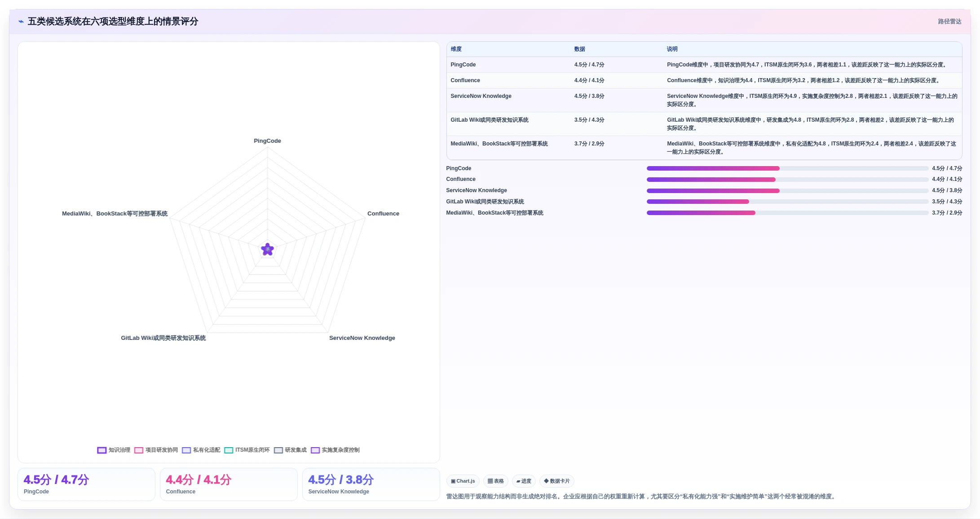Click the PingCode label in progress list
The width and height of the screenshot is (980, 519).
pos(459,168)
